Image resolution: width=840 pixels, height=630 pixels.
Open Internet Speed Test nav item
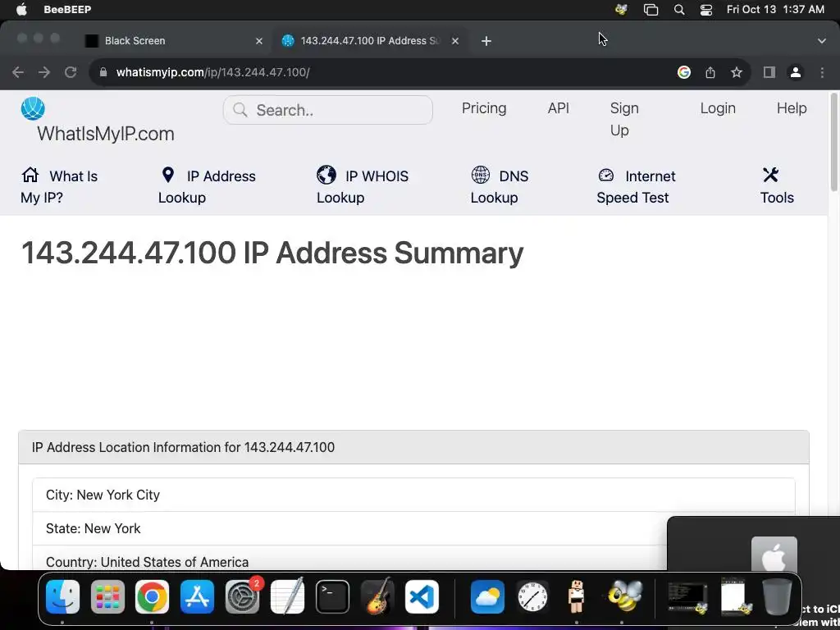tap(636, 186)
